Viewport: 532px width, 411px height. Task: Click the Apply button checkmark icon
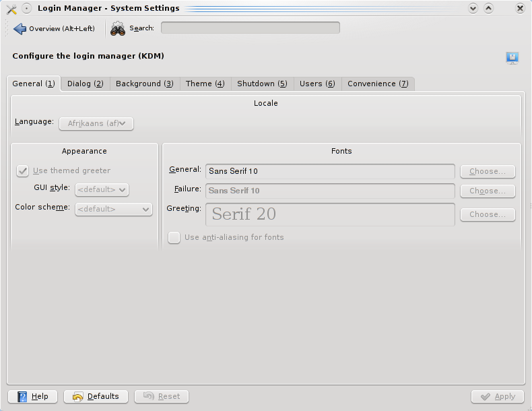[486, 396]
